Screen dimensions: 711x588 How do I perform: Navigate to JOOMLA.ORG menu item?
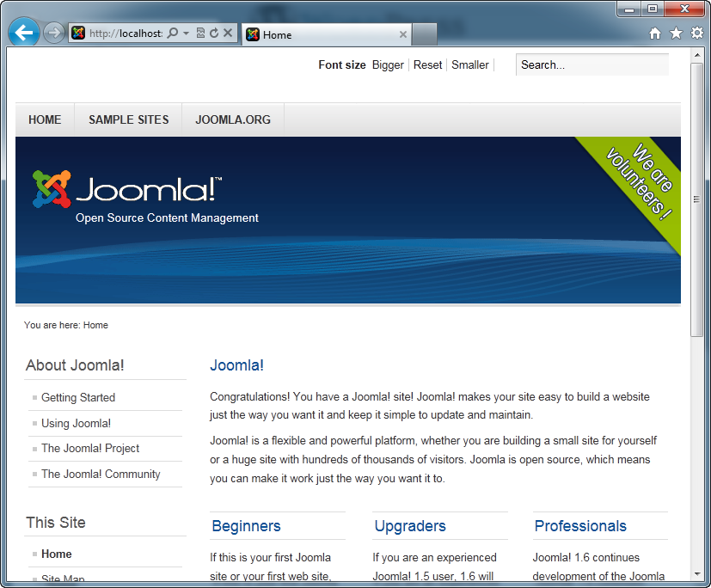pos(232,119)
